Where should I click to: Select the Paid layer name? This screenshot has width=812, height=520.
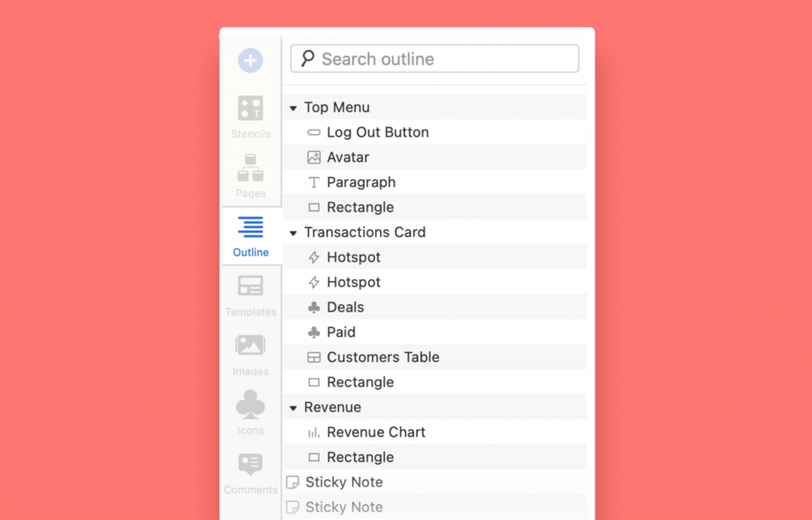341,332
